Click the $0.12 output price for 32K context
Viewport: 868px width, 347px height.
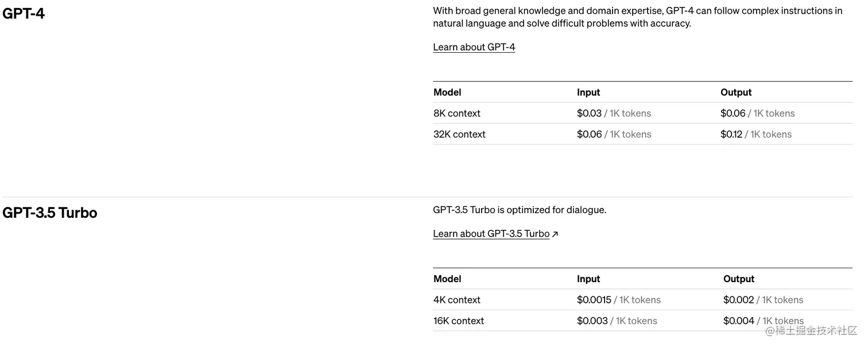point(731,134)
